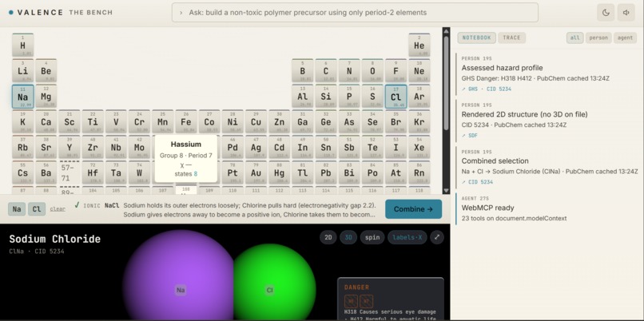The width and height of the screenshot is (644, 321).
Task: Select the Titanium element tile
Action: [93, 121]
